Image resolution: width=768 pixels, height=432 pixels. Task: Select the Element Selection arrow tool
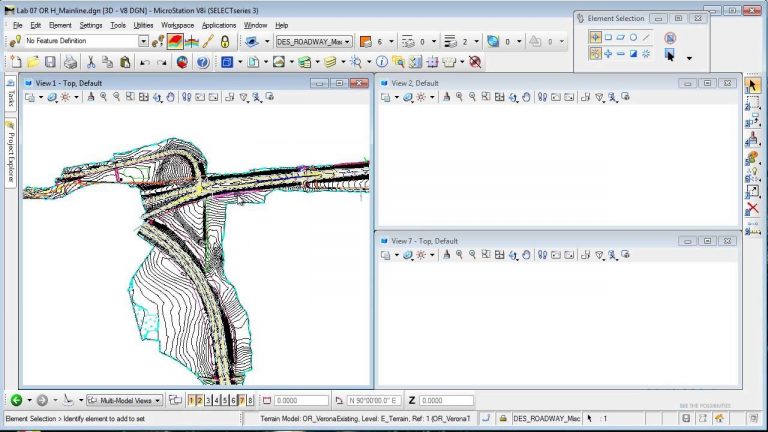click(x=752, y=86)
